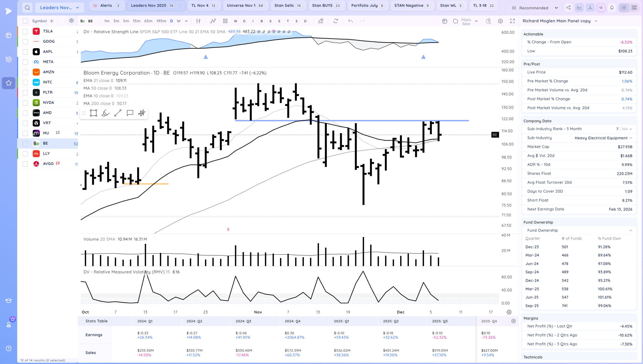Viewport: 643px width, 364px height.
Task: Click the Alerts button
Action: pyautogui.click(x=107, y=6)
